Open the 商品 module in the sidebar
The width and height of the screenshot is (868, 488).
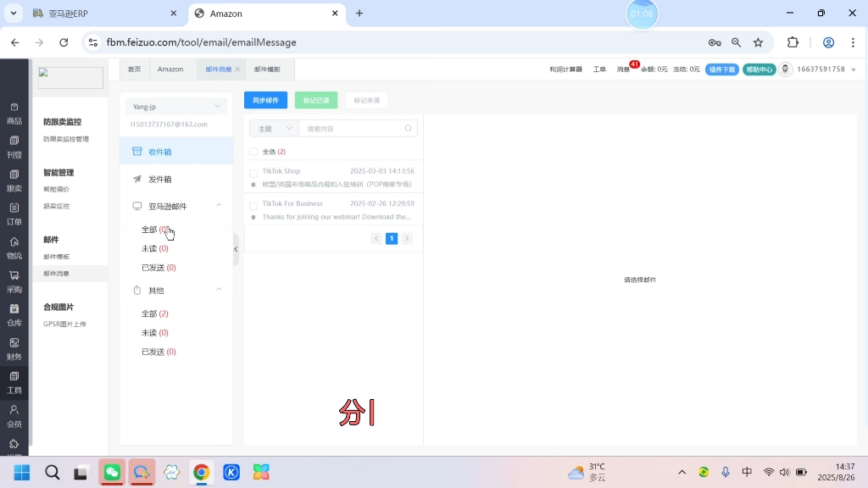14,114
